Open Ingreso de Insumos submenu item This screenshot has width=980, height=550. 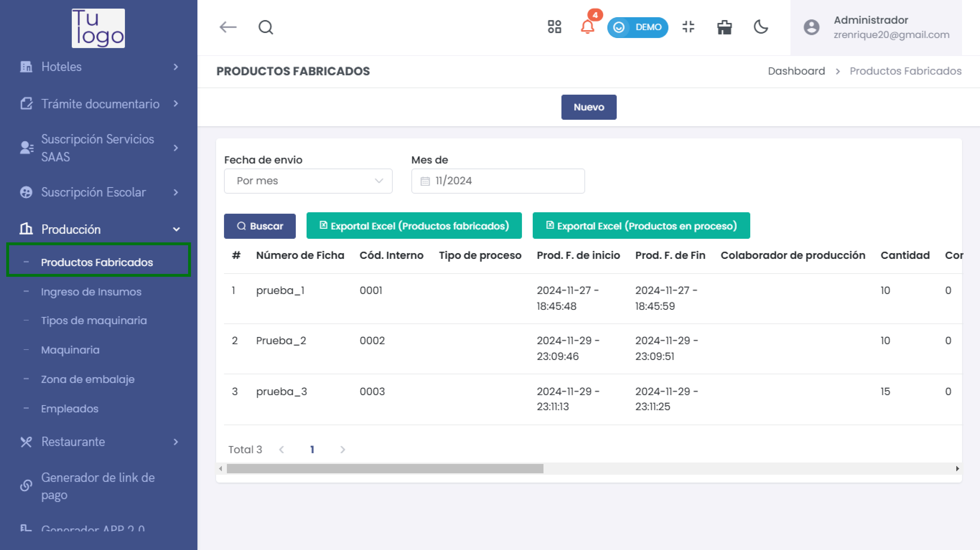click(x=91, y=292)
